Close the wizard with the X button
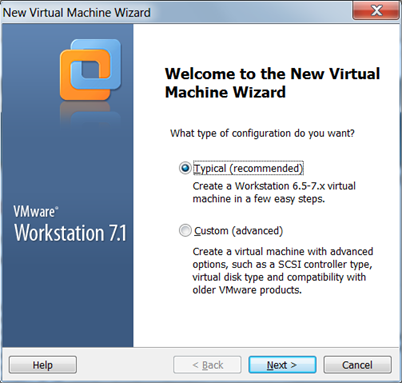The image size is (402, 383). click(x=376, y=10)
